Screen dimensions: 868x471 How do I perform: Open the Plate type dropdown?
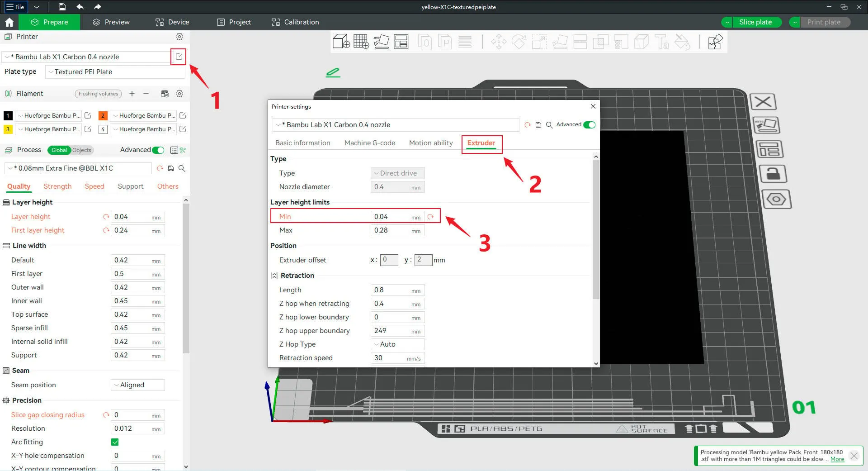(115, 72)
